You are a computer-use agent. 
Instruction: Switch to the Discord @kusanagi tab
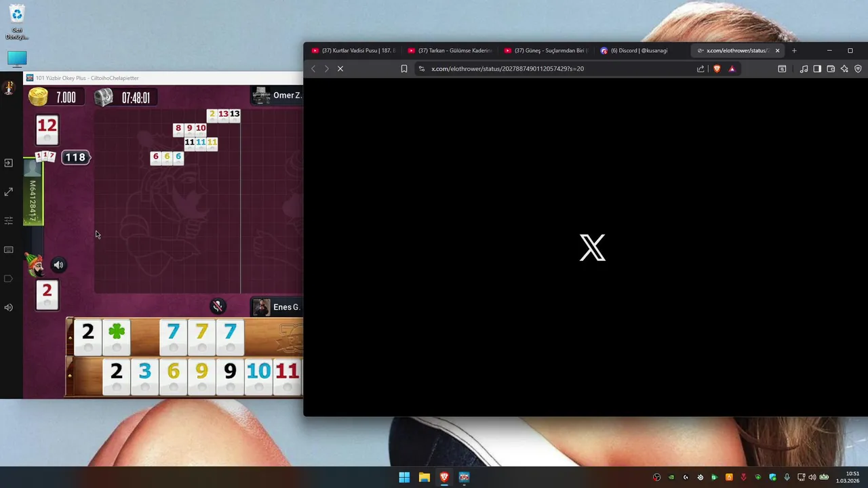point(642,50)
